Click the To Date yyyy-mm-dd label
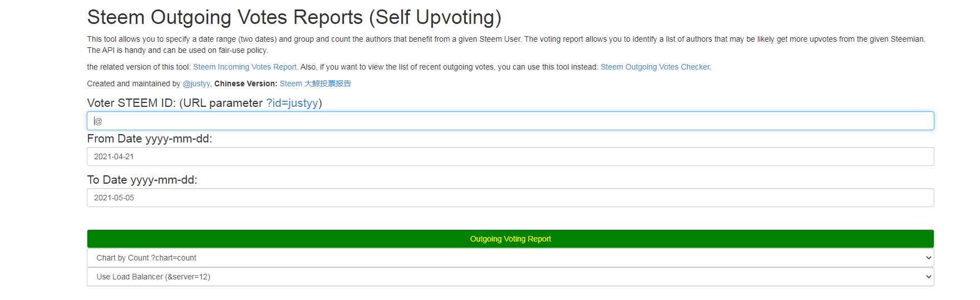 pyautogui.click(x=142, y=180)
